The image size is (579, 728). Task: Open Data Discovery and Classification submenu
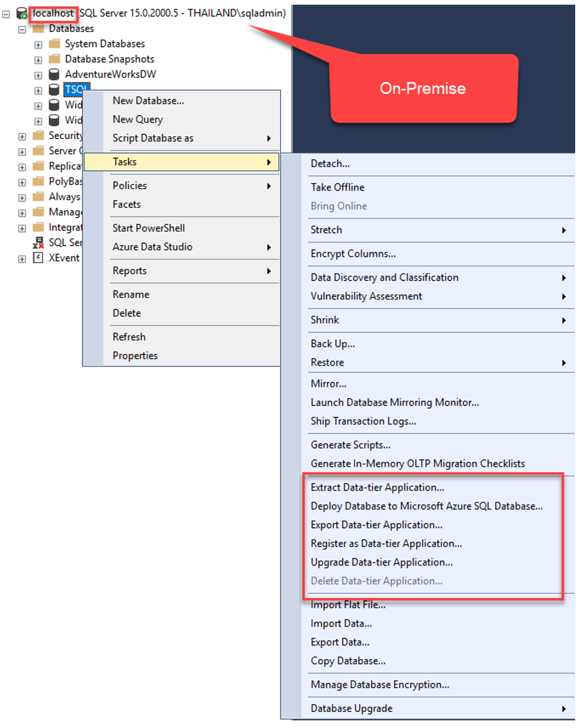428,277
